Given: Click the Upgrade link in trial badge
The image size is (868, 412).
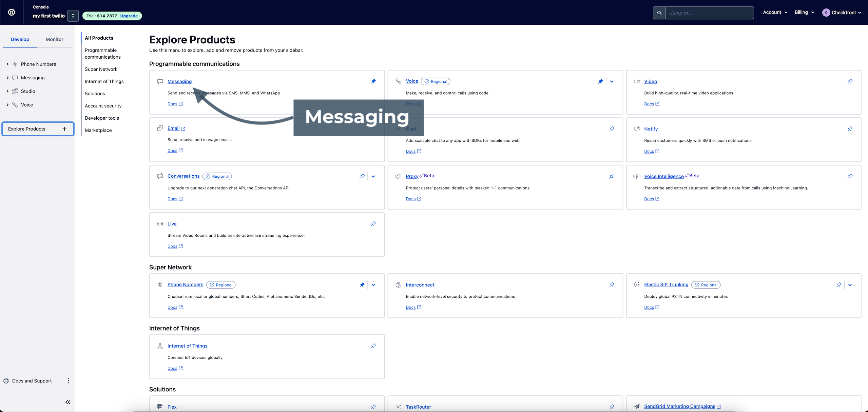Looking at the screenshot, I should pos(129,16).
